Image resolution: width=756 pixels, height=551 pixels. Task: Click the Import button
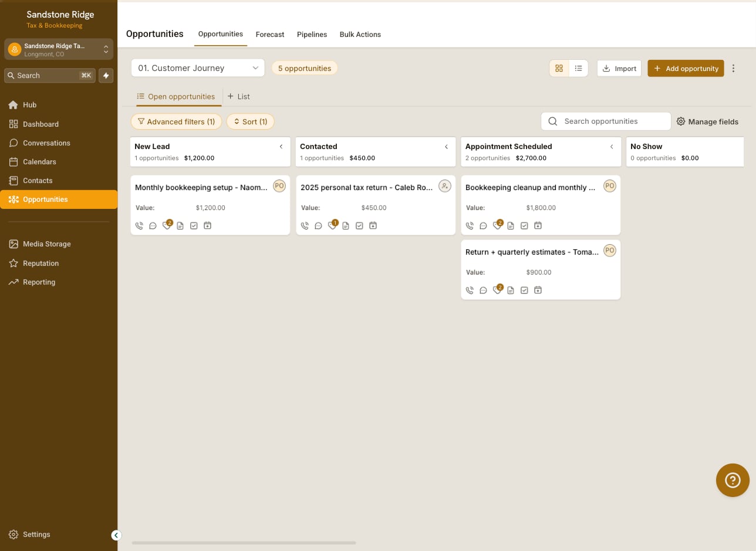(619, 69)
